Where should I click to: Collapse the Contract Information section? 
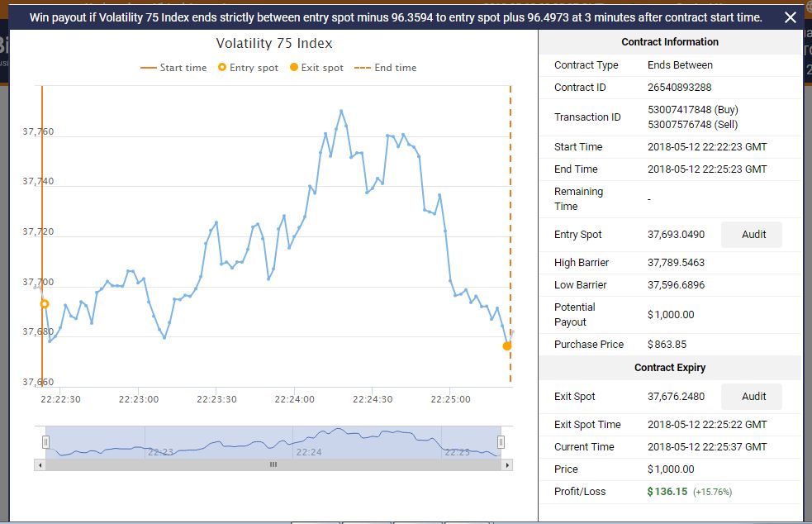point(669,42)
